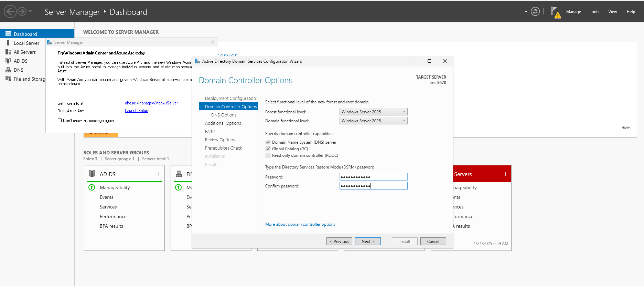Click the AD DS sidebar icon
Image resolution: width=644 pixels, height=286 pixels.
click(8, 61)
